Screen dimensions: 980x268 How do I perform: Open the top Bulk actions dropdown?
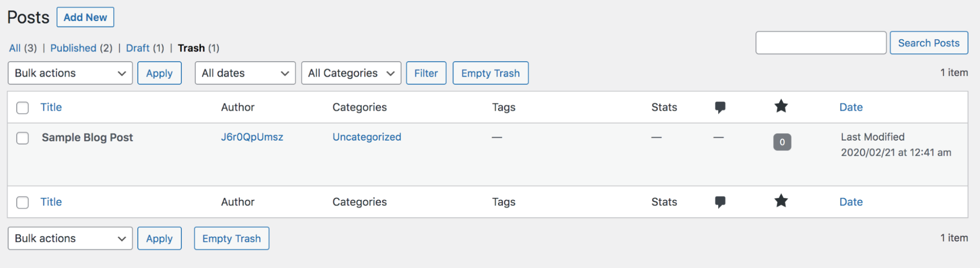[x=70, y=73]
